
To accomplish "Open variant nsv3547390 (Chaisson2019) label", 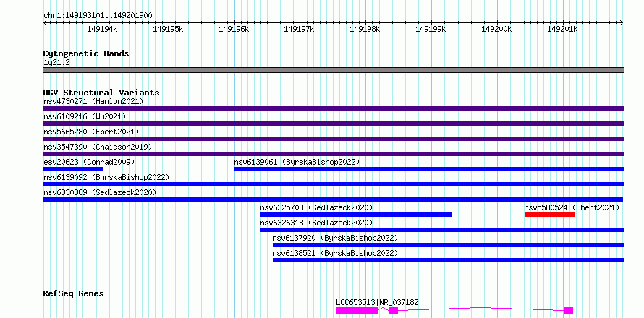I will tap(98, 147).
